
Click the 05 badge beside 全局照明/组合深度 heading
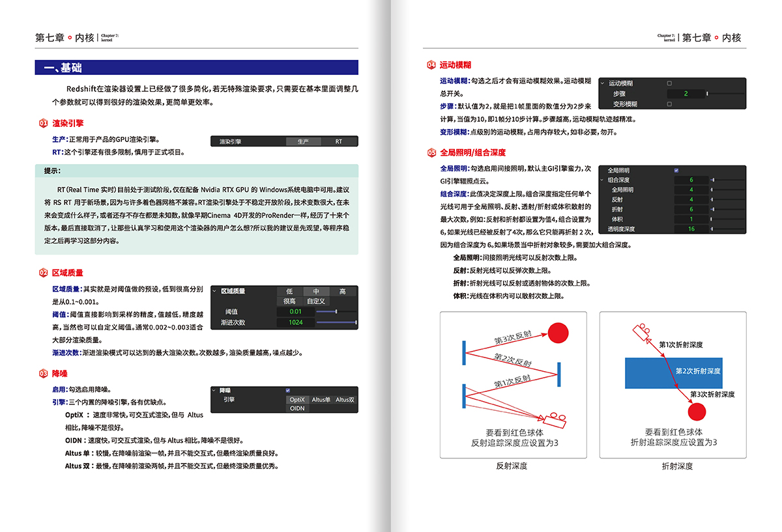[431, 153]
